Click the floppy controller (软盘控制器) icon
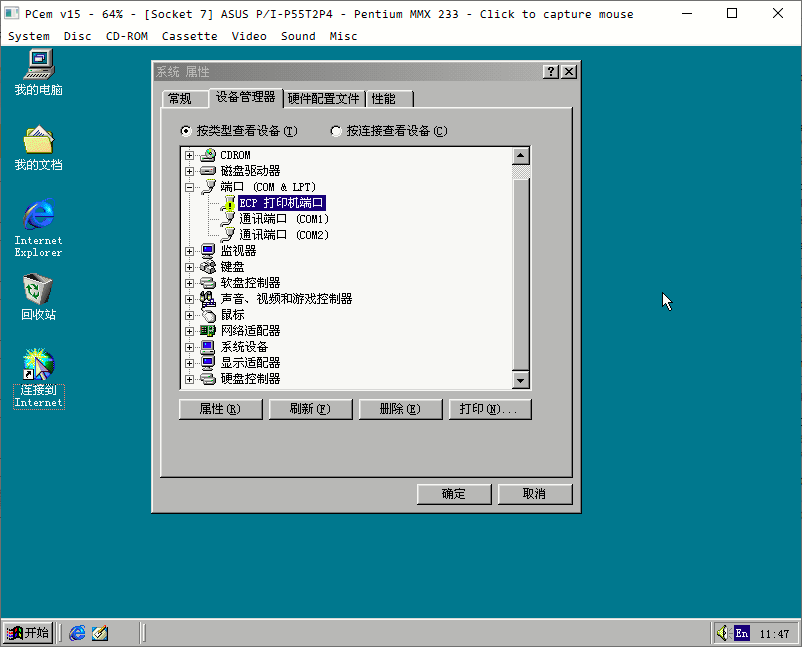Screen dimensions: 802x647 pyautogui.click(x=208, y=283)
